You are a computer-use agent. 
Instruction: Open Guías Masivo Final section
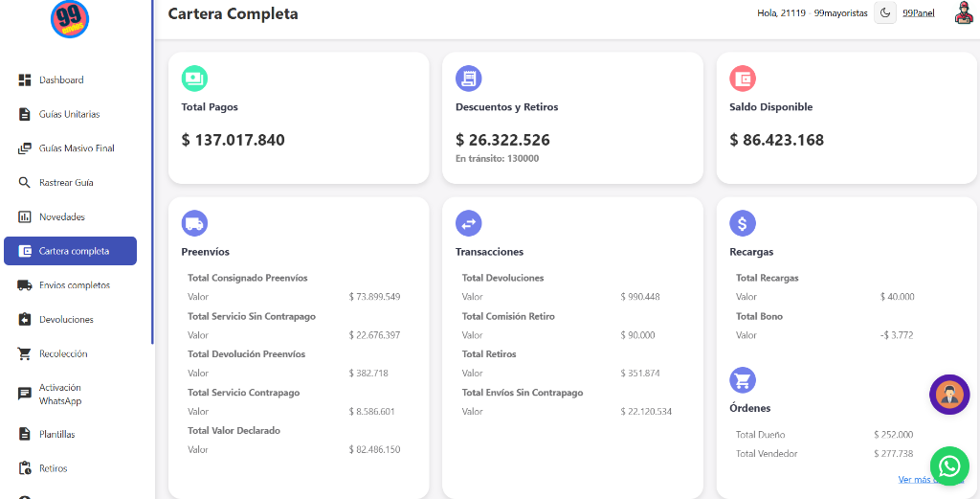point(76,148)
